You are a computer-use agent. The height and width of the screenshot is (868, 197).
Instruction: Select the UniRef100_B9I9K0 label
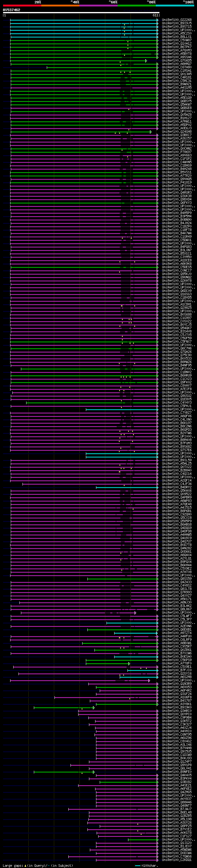coord(176,707)
